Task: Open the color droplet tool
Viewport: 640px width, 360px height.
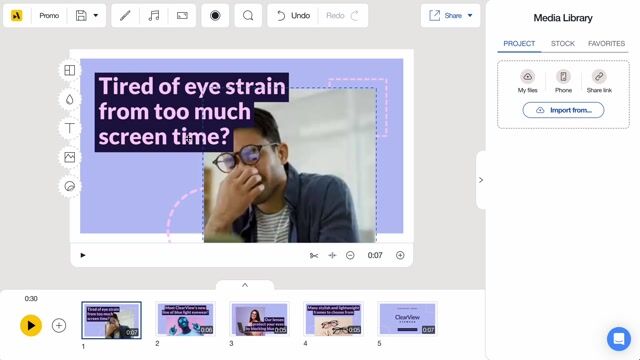Action: coord(69,99)
